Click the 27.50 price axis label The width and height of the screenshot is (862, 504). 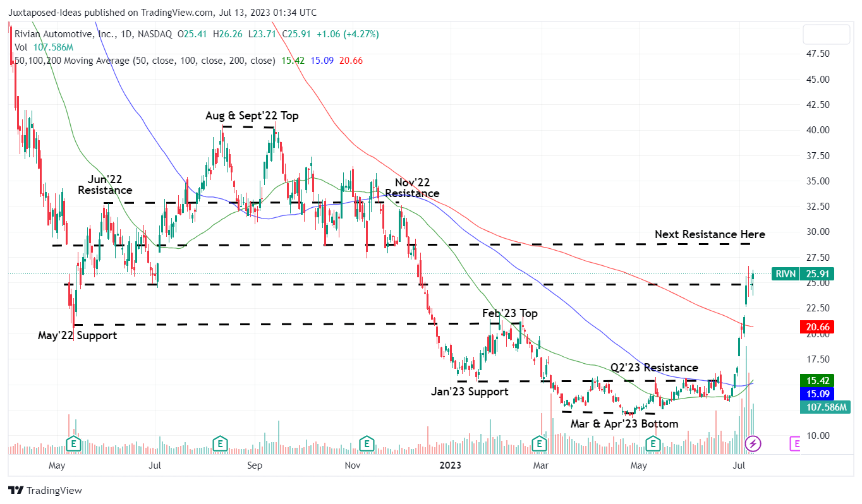(817, 258)
